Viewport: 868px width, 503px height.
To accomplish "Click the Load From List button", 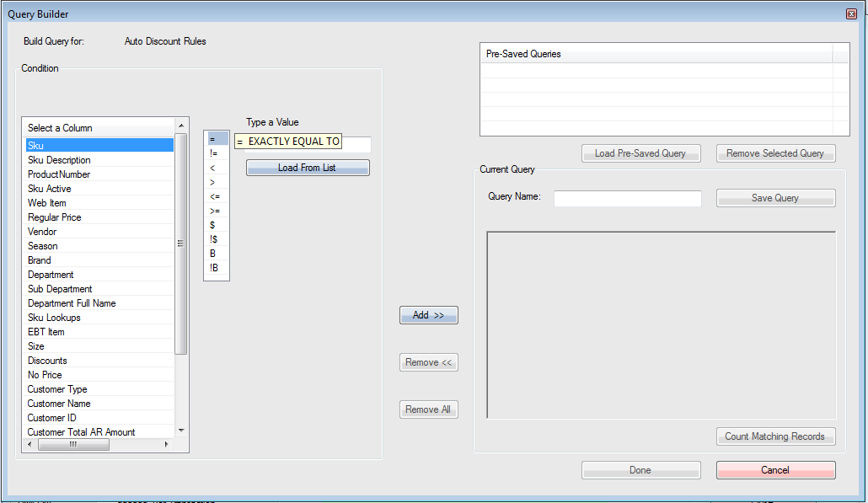I will point(308,168).
